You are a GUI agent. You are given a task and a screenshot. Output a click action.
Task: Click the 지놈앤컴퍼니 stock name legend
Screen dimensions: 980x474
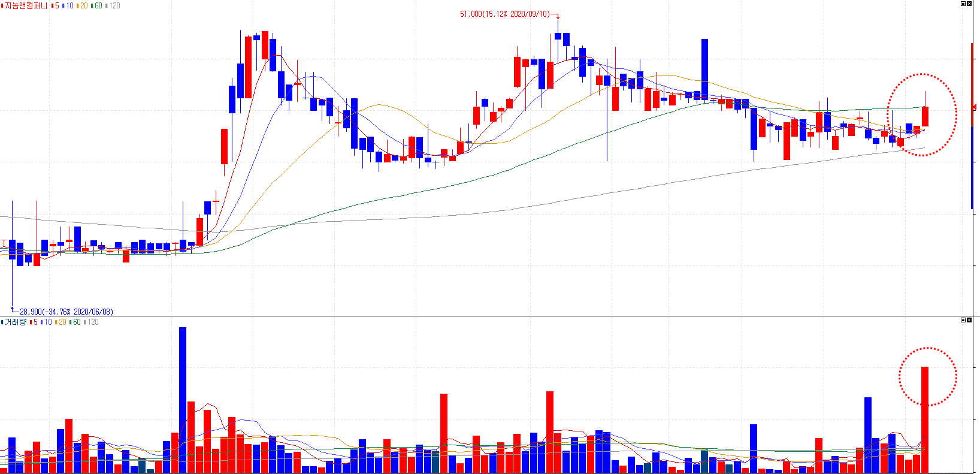[x=25, y=5]
